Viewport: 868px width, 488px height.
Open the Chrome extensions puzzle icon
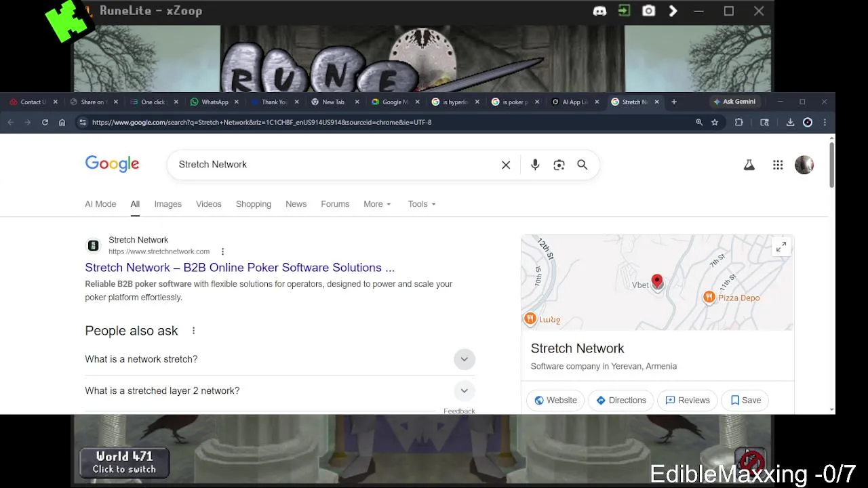739,123
